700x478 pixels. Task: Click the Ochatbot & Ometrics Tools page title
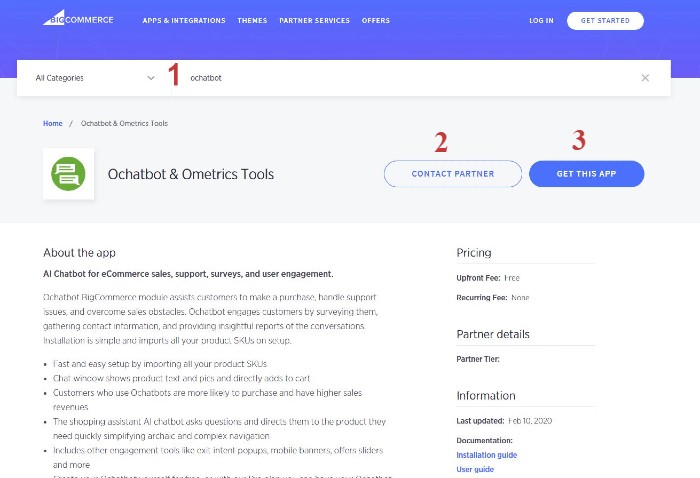click(x=191, y=174)
